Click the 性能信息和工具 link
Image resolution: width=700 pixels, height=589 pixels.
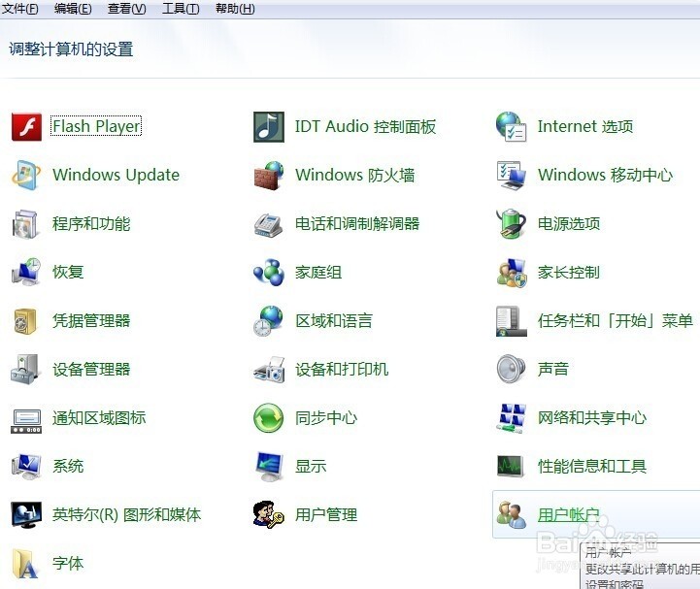point(592,467)
